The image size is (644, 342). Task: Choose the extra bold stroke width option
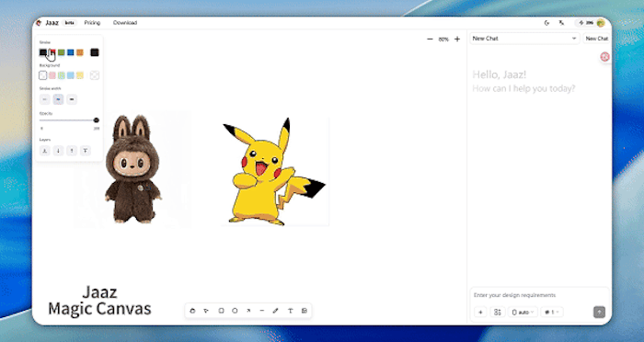tap(72, 99)
